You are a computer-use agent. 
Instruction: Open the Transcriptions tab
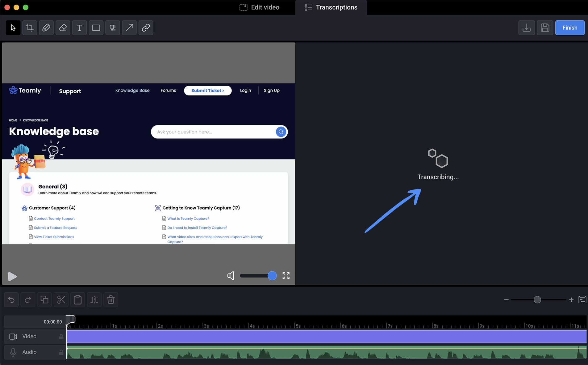pos(331,7)
